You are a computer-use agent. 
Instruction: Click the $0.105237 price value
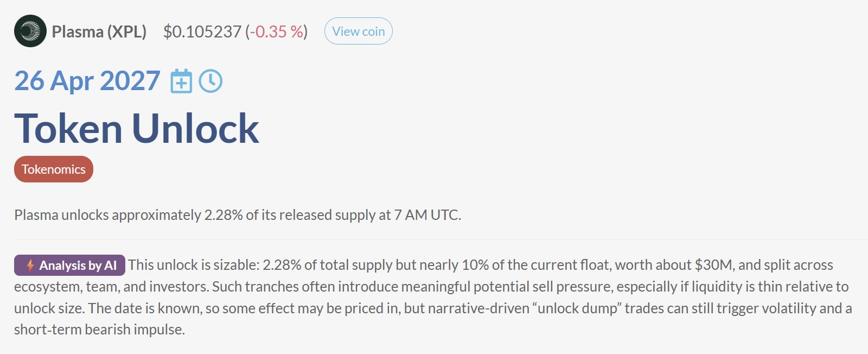(202, 31)
